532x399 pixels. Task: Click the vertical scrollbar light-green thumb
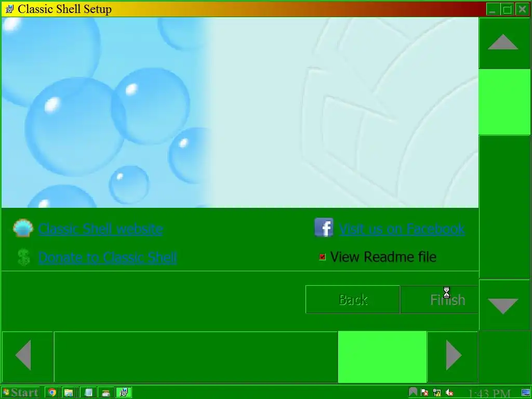[504, 102]
